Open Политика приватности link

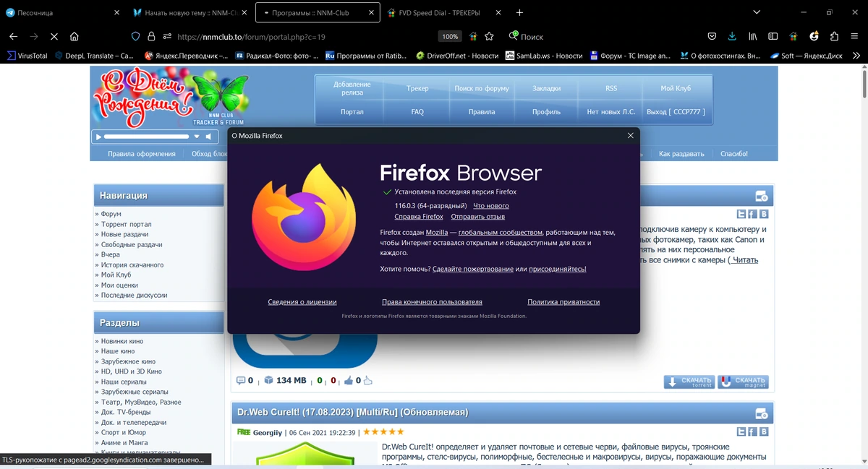pyautogui.click(x=563, y=302)
